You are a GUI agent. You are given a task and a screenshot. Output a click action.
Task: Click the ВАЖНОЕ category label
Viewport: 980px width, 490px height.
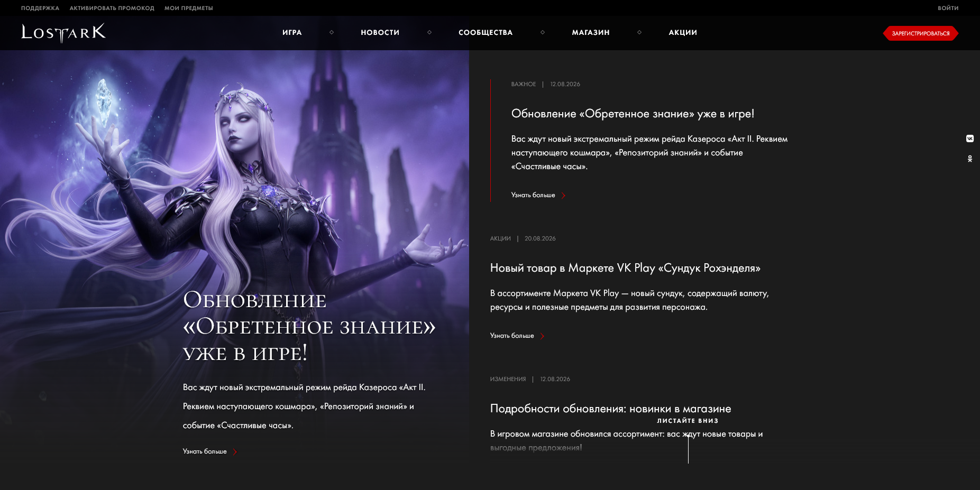pyautogui.click(x=524, y=84)
